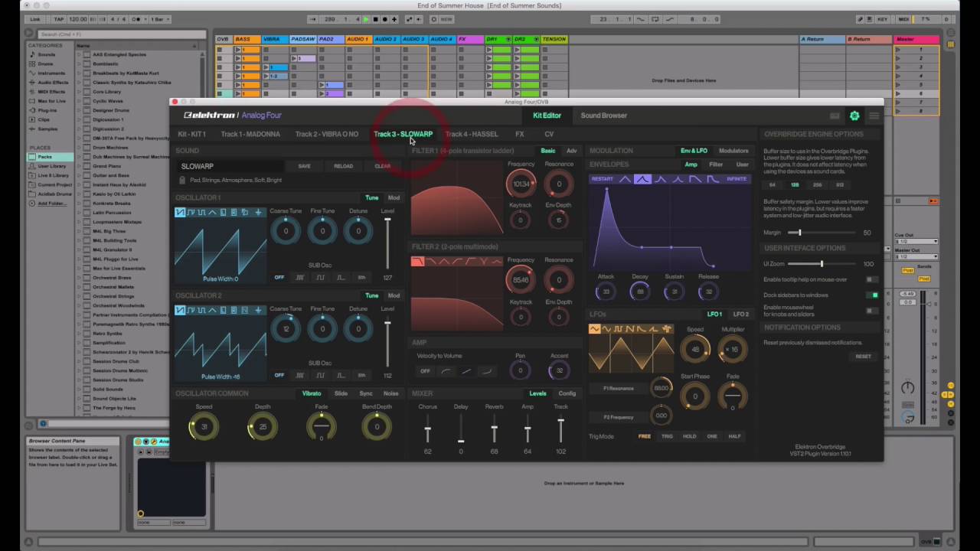Launch first clip in DR1 track
Viewport: 980px width, 551px height.
(x=489, y=50)
